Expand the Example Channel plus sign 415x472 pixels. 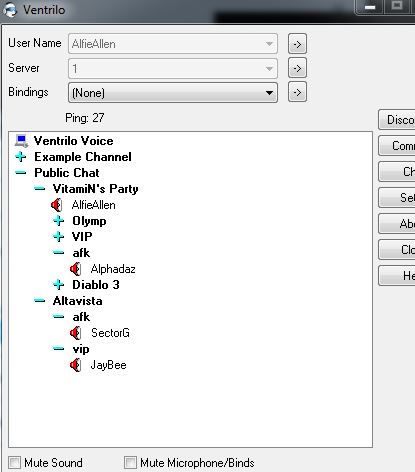click(x=21, y=157)
